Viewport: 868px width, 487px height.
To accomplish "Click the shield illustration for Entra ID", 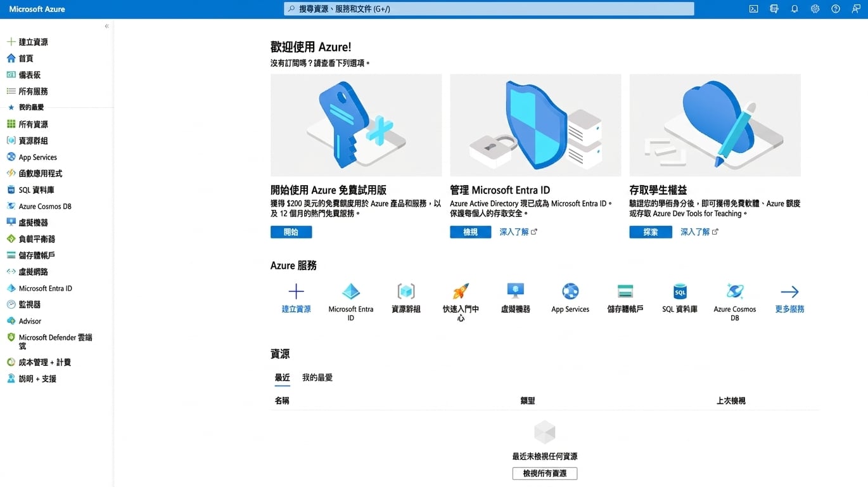I will click(535, 125).
